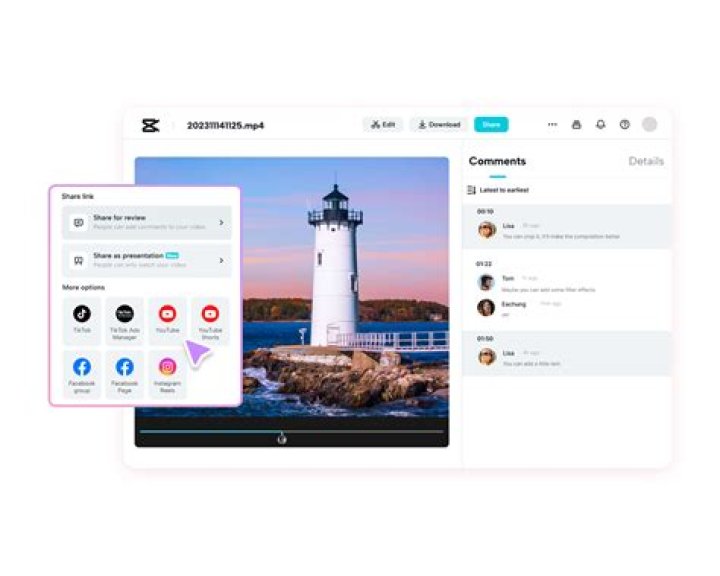This screenshot has height=576, width=720.
Task: Change the Latest to earliest sort order
Action: coord(504,190)
